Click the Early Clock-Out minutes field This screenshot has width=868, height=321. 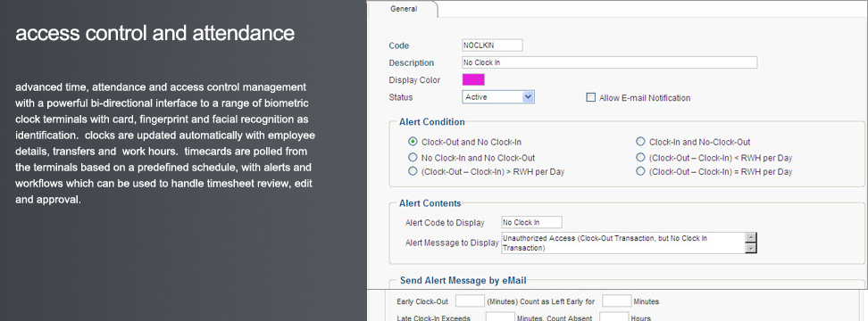[470, 301]
